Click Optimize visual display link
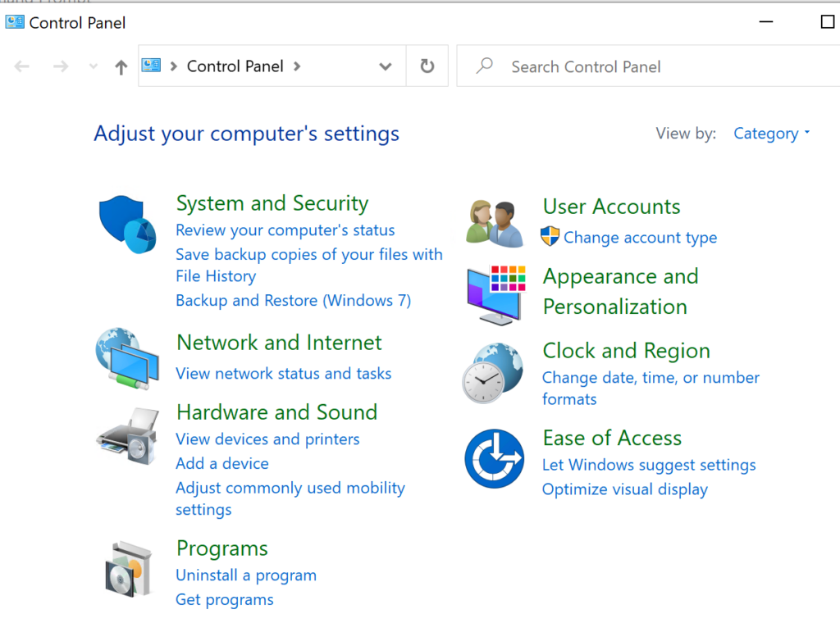The image size is (840, 632). click(624, 489)
